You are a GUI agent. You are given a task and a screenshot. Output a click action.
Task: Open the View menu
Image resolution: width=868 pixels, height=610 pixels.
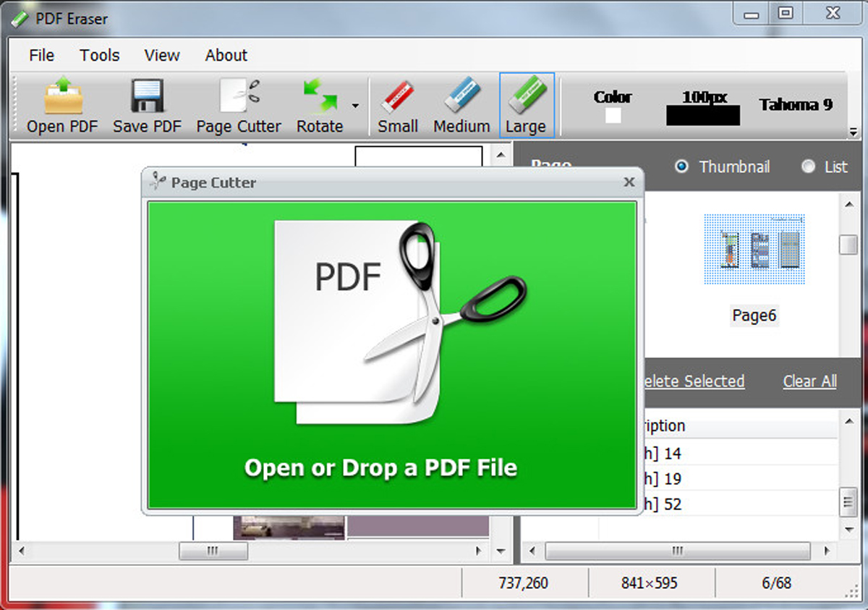[x=161, y=55]
